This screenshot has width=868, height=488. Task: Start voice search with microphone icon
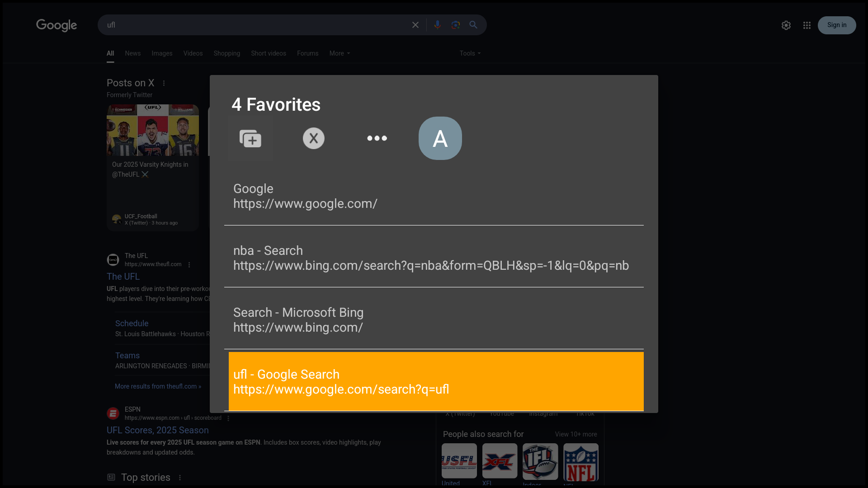click(x=437, y=25)
